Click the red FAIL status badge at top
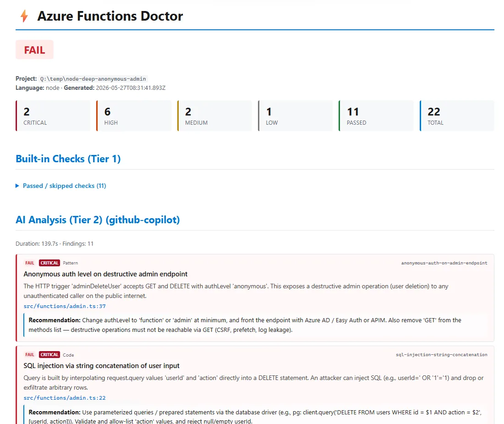 (x=34, y=50)
